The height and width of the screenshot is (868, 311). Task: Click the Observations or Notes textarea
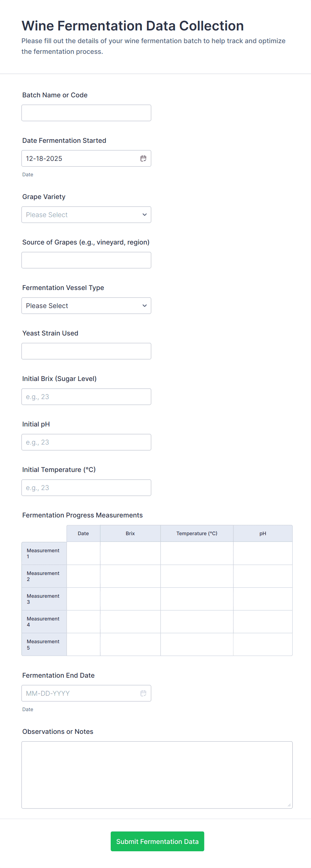[x=157, y=775]
